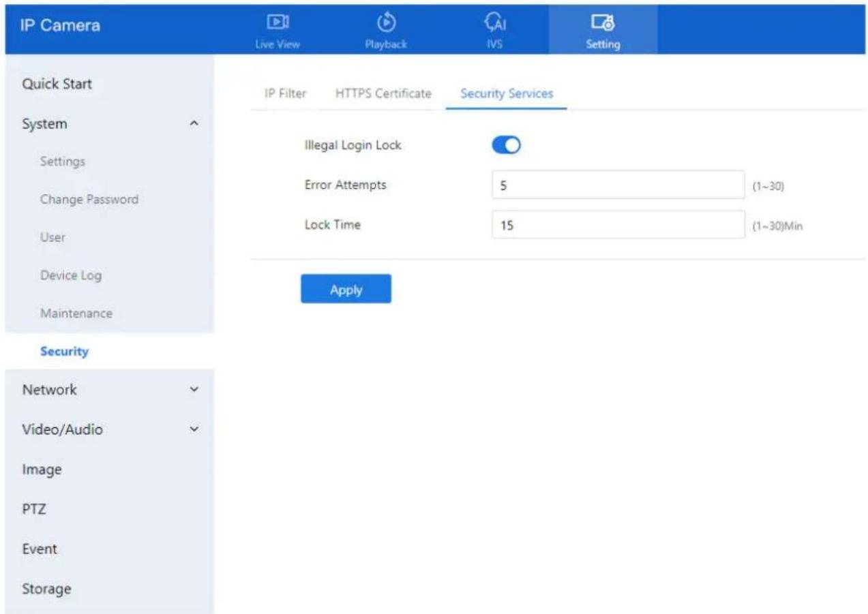Click the Error Attempts label
The height and width of the screenshot is (614, 868).
click(345, 185)
